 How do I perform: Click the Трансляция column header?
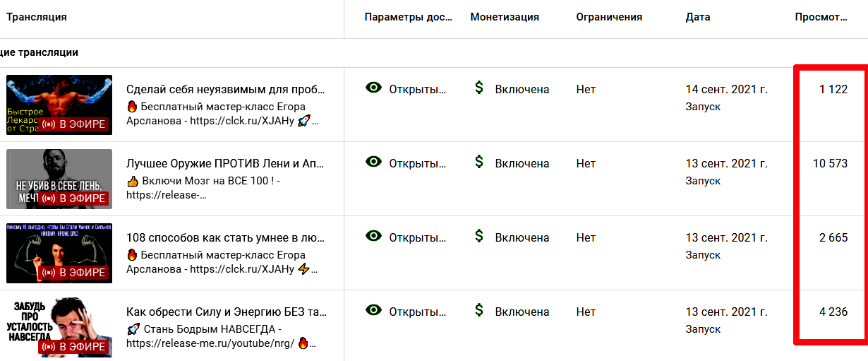click(x=37, y=17)
